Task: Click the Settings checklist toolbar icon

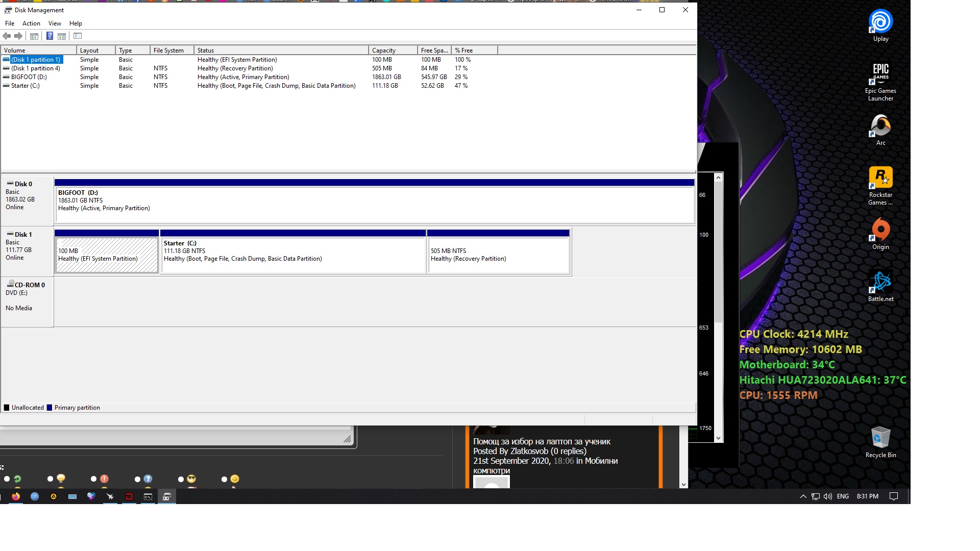Action: (x=78, y=36)
